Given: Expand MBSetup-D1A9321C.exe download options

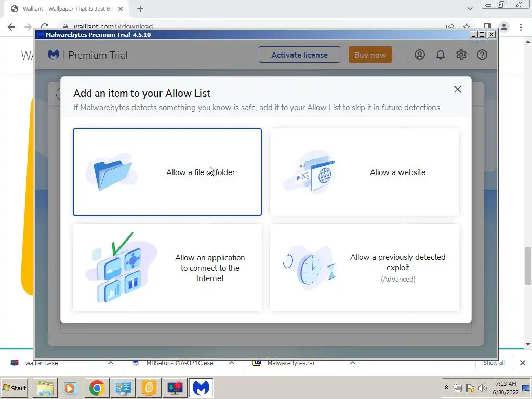Looking at the screenshot, I should pos(232,363).
